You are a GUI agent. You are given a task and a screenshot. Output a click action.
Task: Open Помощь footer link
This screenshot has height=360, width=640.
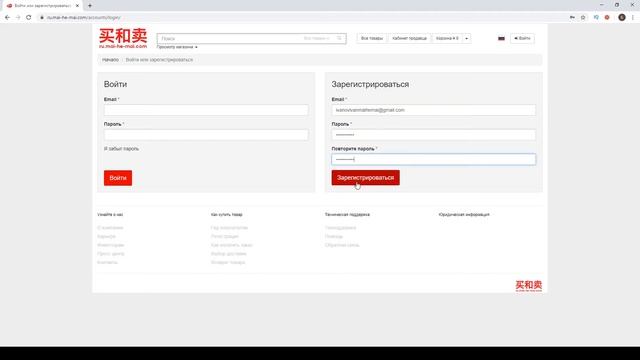[x=334, y=236]
